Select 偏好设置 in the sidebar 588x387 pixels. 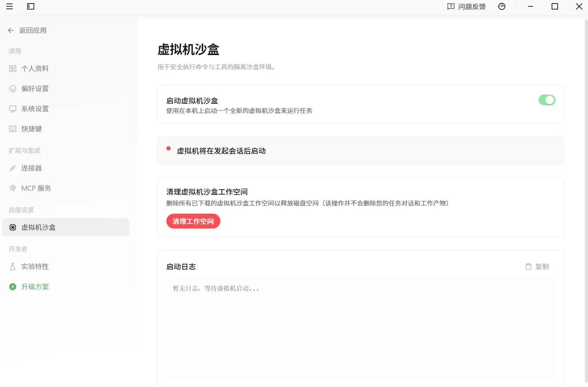click(35, 88)
